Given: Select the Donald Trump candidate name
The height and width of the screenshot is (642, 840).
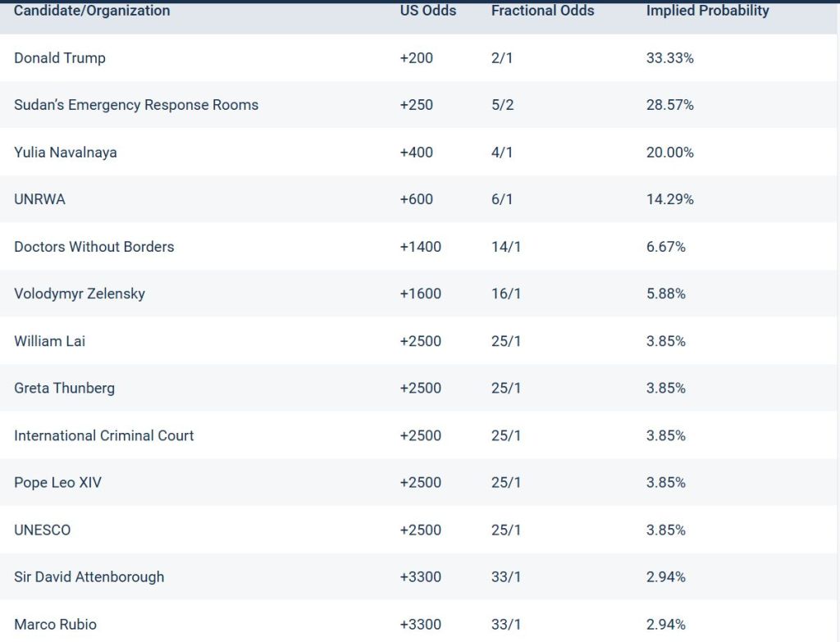Looking at the screenshot, I should [60, 58].
